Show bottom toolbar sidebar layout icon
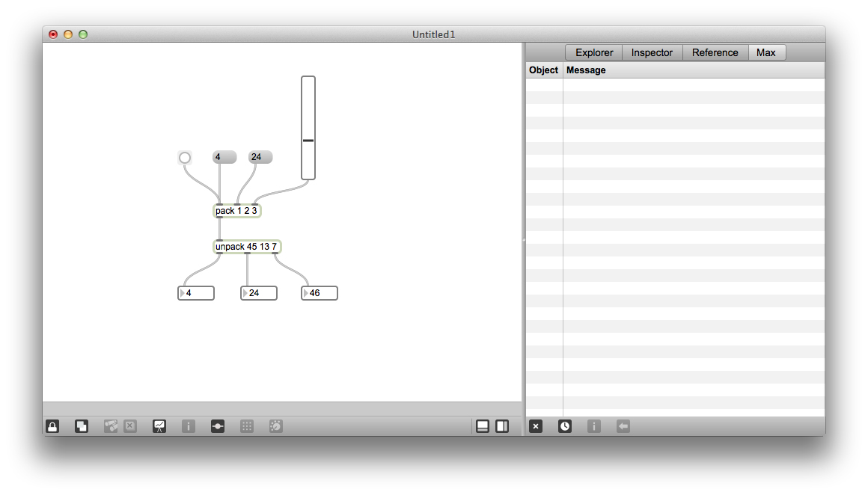Viewport: 868px width, 495px height. tap(483, 426)
